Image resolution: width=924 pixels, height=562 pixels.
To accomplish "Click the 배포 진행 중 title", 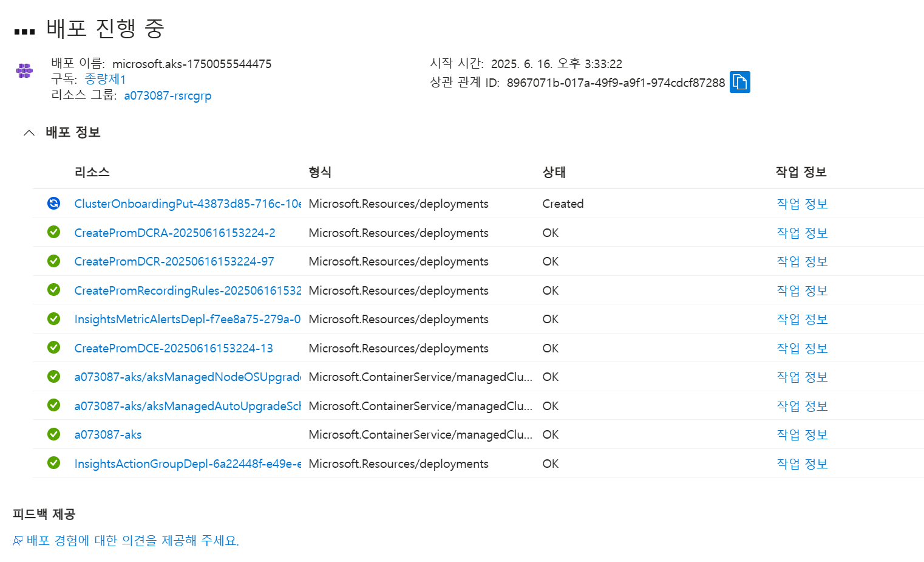I will pyautogui.click(x=105, y=28).
